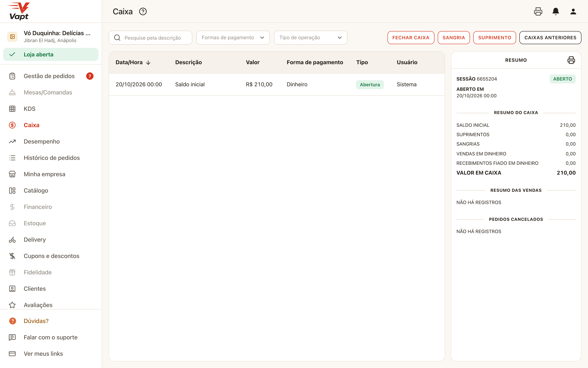Open the user profile icon
The height and width of the screenshot is (368, 588).
coord(573,11)
